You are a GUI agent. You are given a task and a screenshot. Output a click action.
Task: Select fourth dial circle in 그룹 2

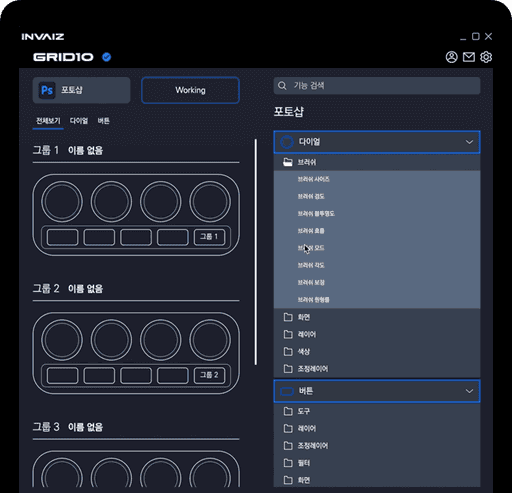210,340
